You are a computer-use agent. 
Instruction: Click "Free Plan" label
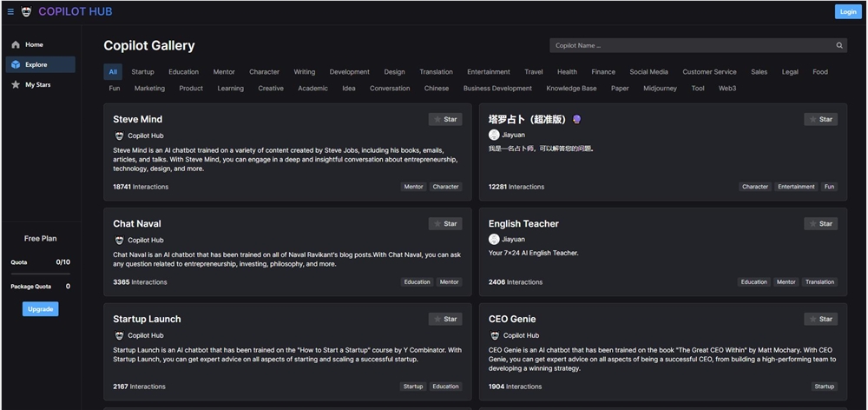[x=41, y=239]
